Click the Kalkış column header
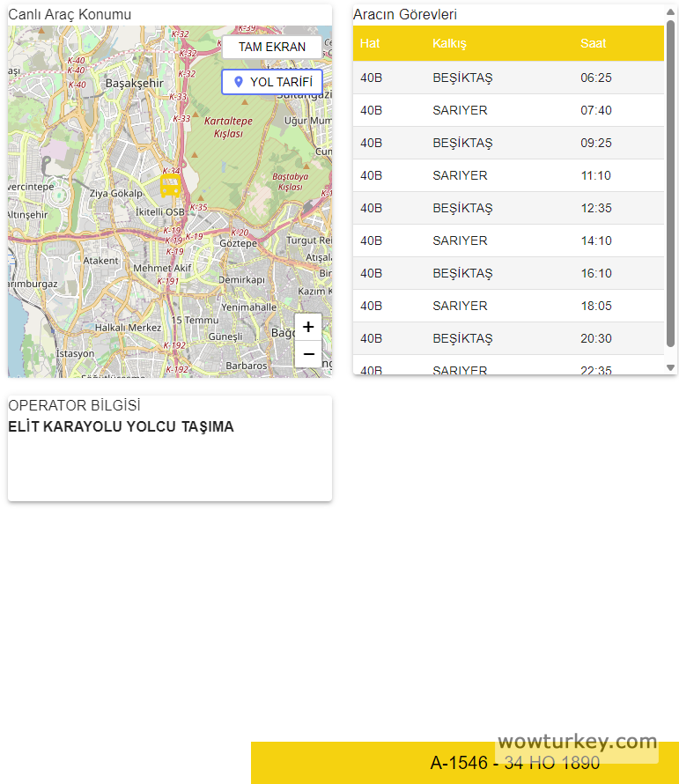 (x=449, y=43)
